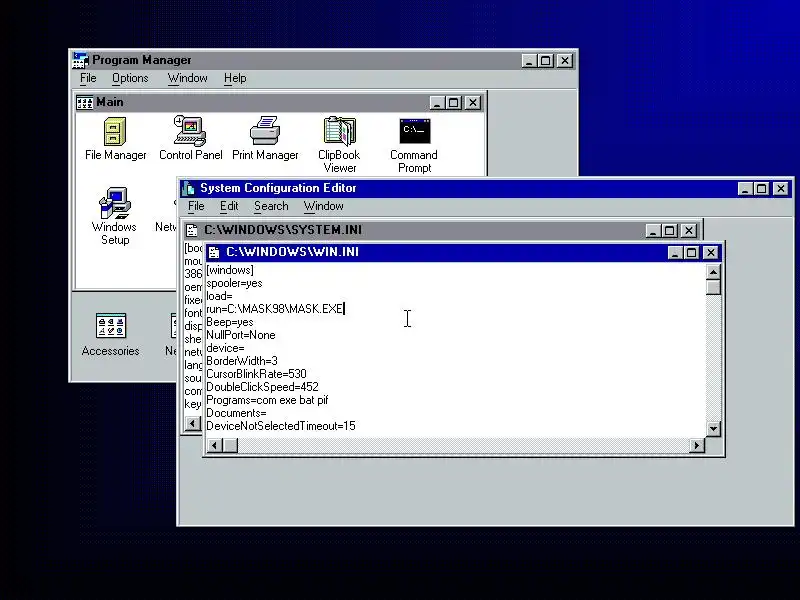Click the "spooler=yes" line
The image size is (800, 600).
[234, 283]
